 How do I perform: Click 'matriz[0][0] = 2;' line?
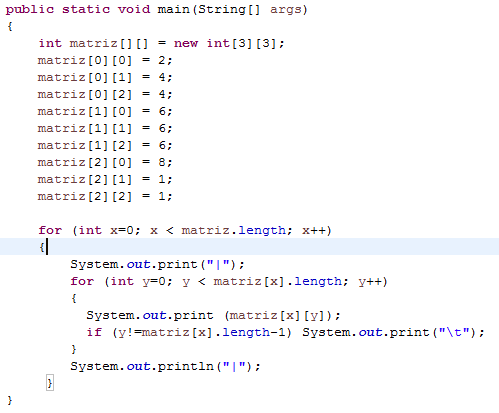pyautogui.click(x=105, y=60)
